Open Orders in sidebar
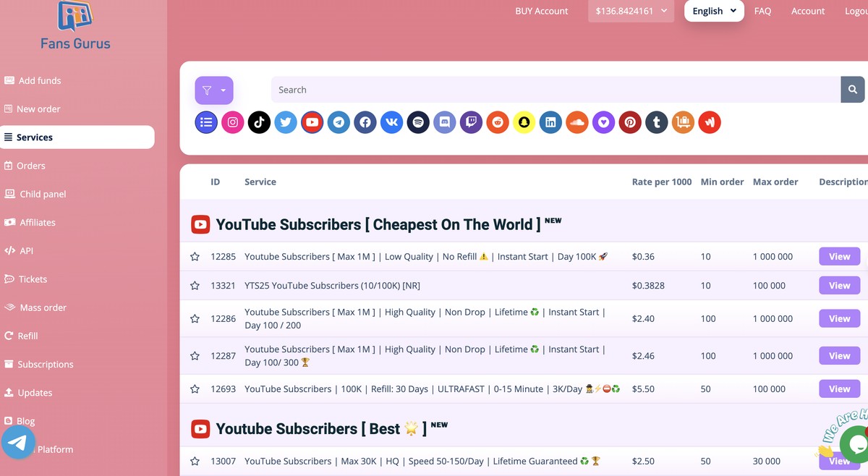Screen dimensions: 868x476 pos(25,166)
